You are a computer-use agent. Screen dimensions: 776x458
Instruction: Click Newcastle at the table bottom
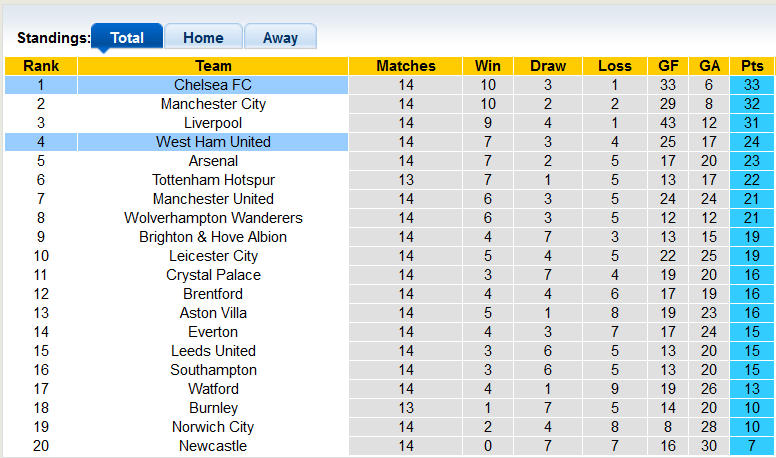pyautogui.click(x=213, y=446)
